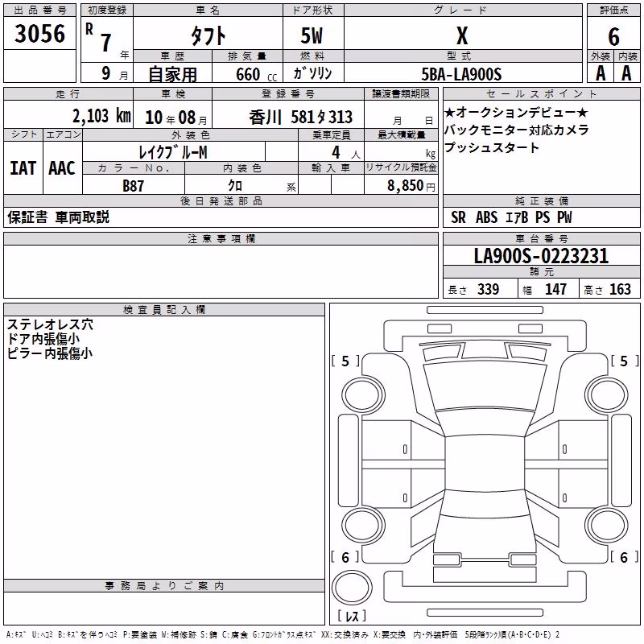Click the length value 339
The image size is (644, 644).
click(489, 289)
